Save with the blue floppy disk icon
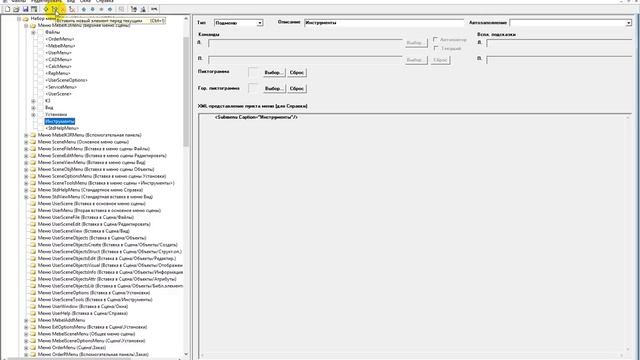640x360 pixels. 25,9
